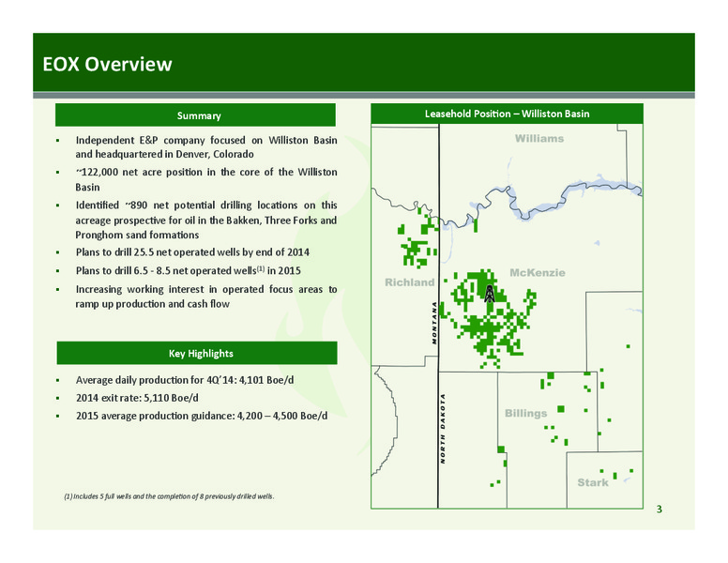Select 'Average daily production for 4Q'14: 4,101 Boe/d'
Image resolution: width=728 pixels, height=563 pixels.
(x=185, y=380)
